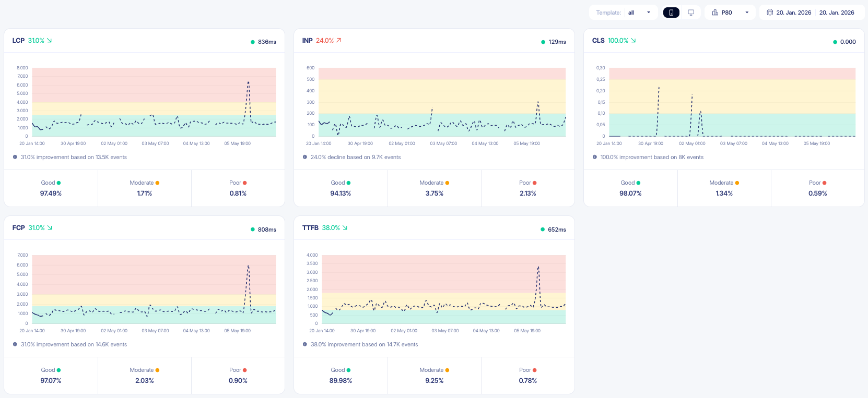This screenshot has width=868, height=398.
Task: Click the TTFB 38.0% improvement note text
Action: 364,344
